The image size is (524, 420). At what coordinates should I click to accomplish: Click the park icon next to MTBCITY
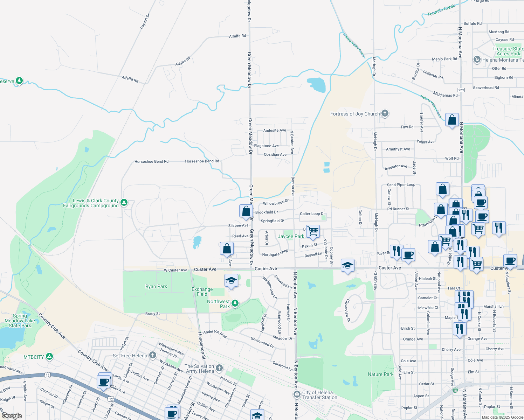tap(49, 357)
